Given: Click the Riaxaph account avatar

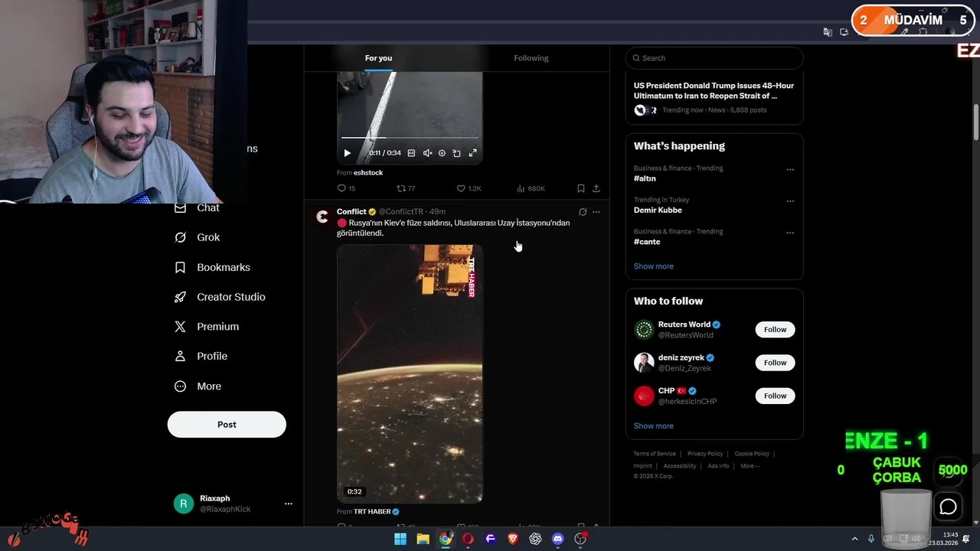Looking at the screenshot, I should 183,504.
